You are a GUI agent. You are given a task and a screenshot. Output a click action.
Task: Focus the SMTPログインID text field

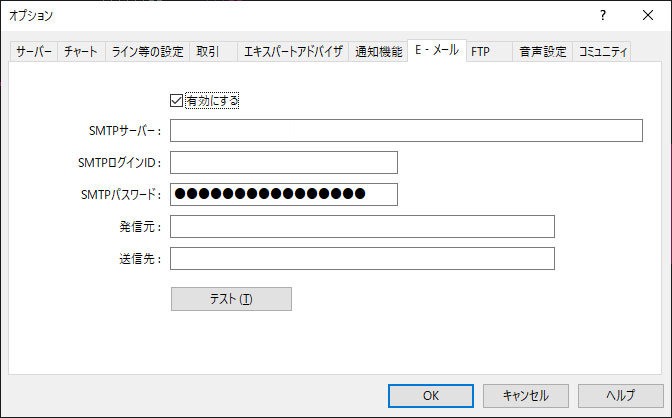pos(284,163)
